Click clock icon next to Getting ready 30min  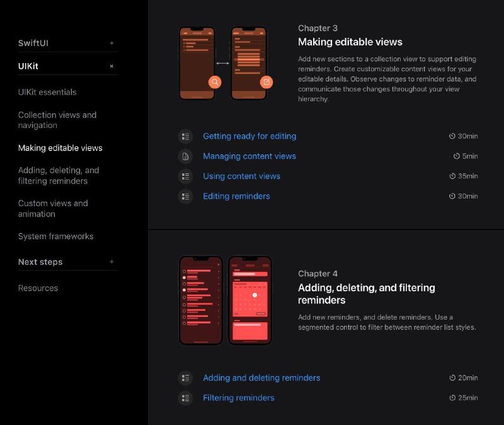pyautogui.click(x=452, y=136)
